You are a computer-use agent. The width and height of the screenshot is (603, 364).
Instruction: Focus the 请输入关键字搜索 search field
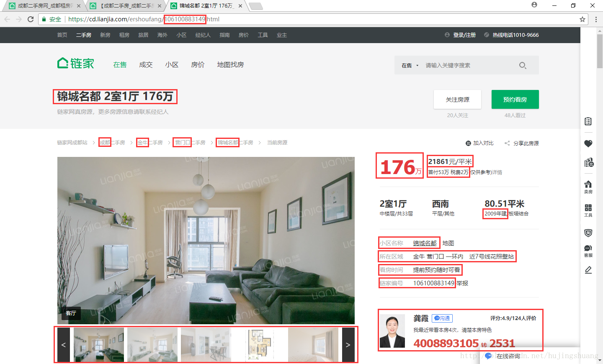click(x=469, y=65)
